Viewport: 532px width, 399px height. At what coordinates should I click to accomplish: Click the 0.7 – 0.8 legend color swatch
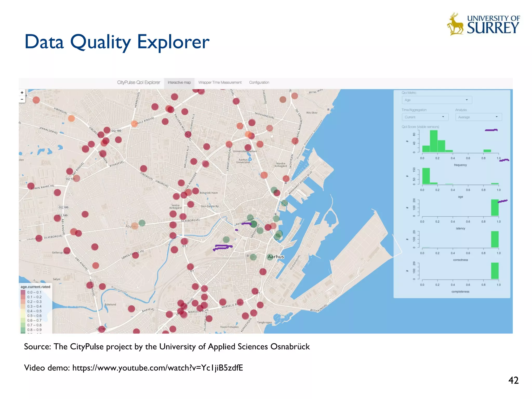coord(23,325)
